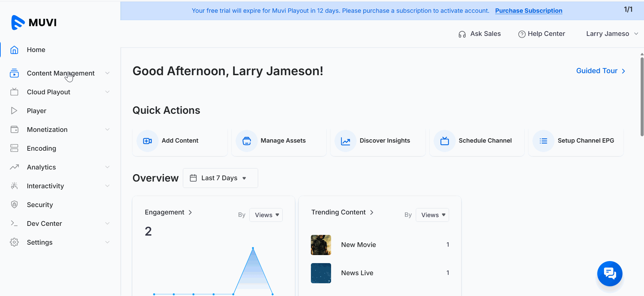The width and height of the screenshot is (644, 296).
Task: Open the New Movie thumbnail
Action: pos(321,245)
